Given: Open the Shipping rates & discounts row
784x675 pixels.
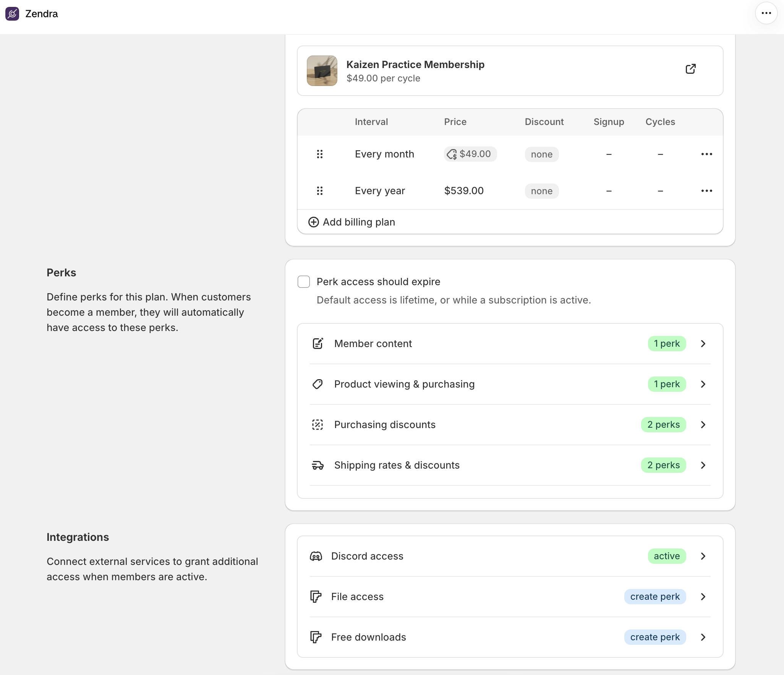Looking at the screenshot, I should point(510,465).
